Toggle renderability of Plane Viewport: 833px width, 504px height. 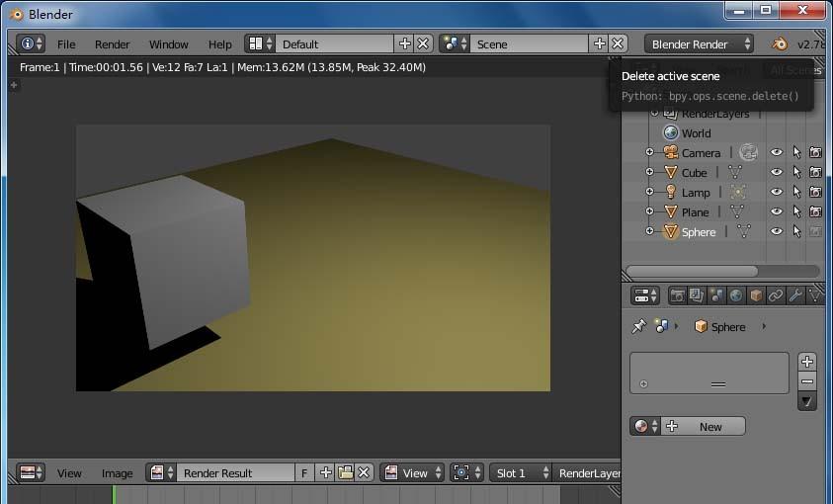(815, 211)
